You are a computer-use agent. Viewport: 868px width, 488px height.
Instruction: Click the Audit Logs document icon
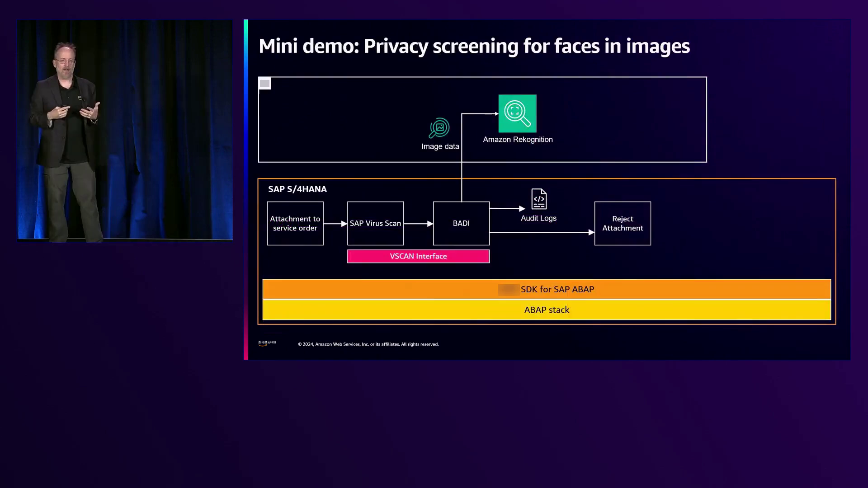click(538, 199)
